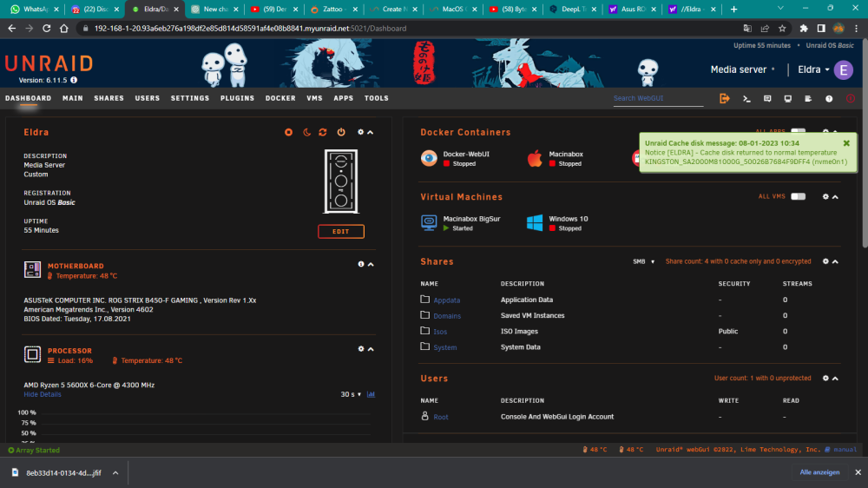Screen dimensions: 868x488
Task: Open the MAIN tab
Action: coord(73,98)
